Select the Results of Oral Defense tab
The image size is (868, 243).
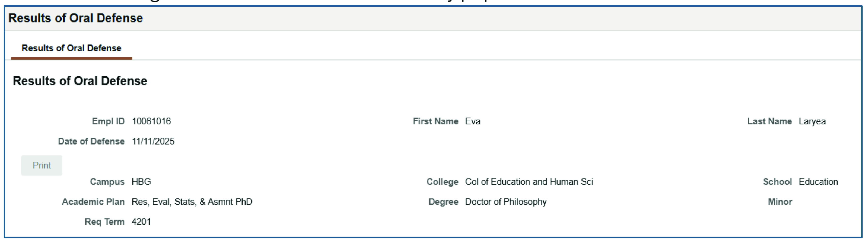[72, 48]
